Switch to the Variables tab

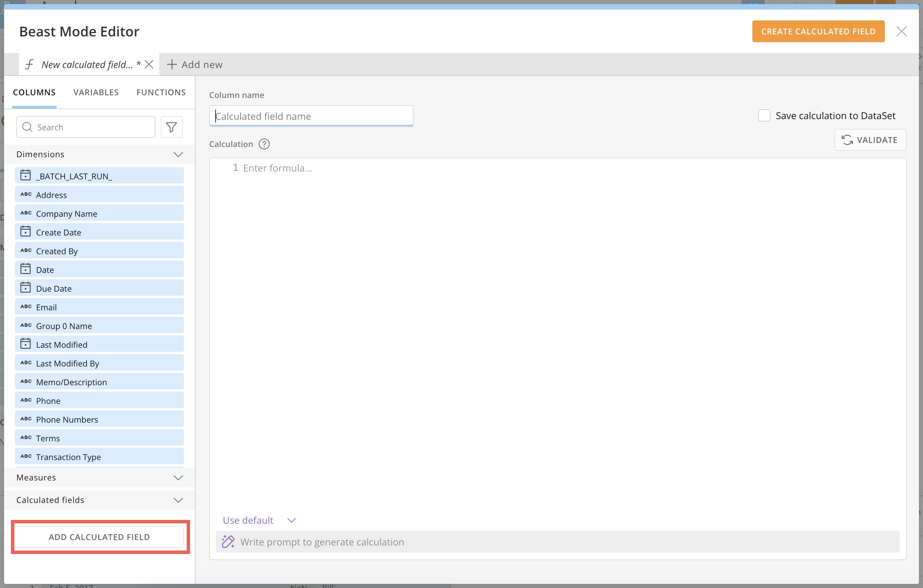point(96,92)
